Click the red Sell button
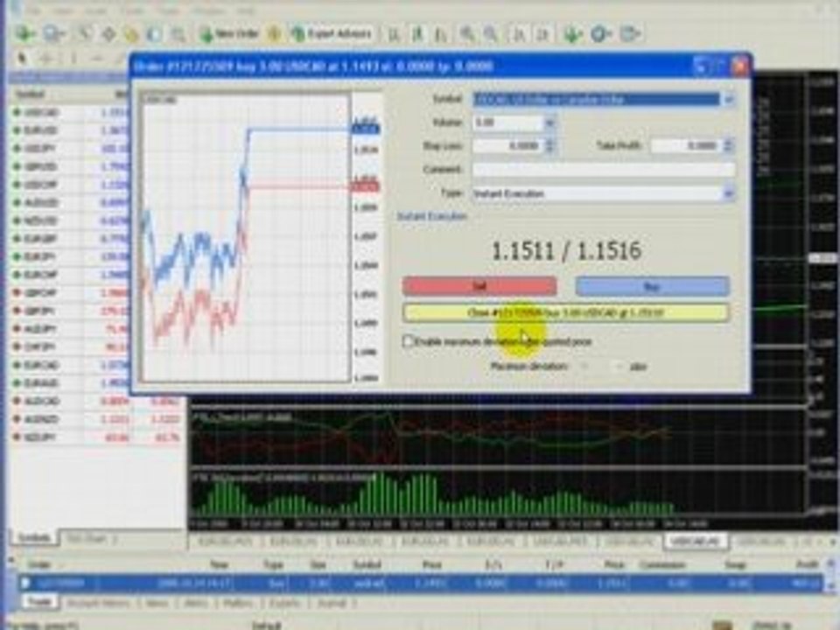Screen dimensions: 840x630 coord(479,286)
